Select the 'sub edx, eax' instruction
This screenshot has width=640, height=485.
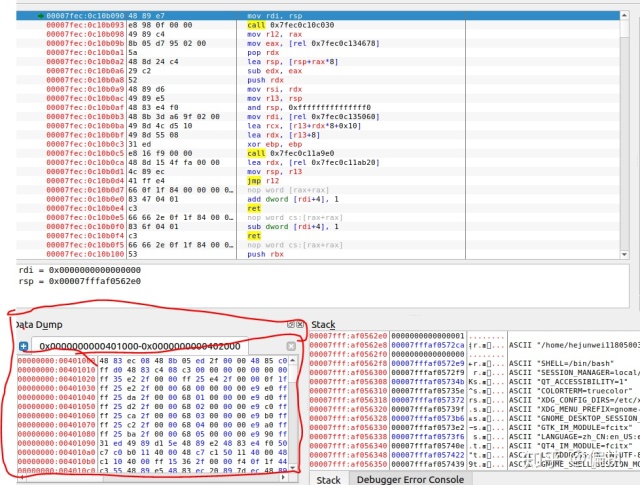click(318, 71)
